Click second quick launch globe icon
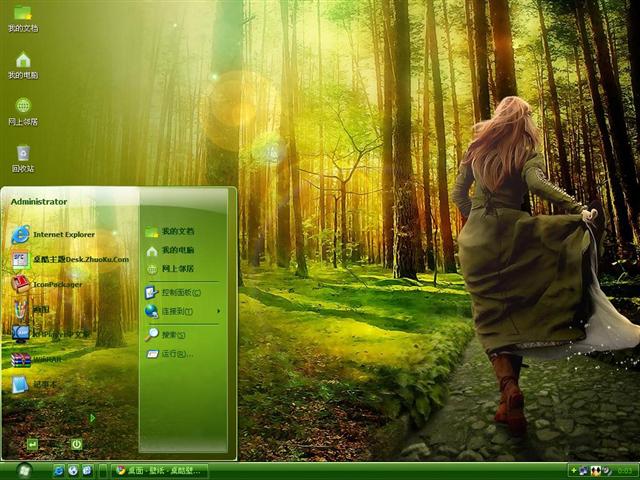 73,471
